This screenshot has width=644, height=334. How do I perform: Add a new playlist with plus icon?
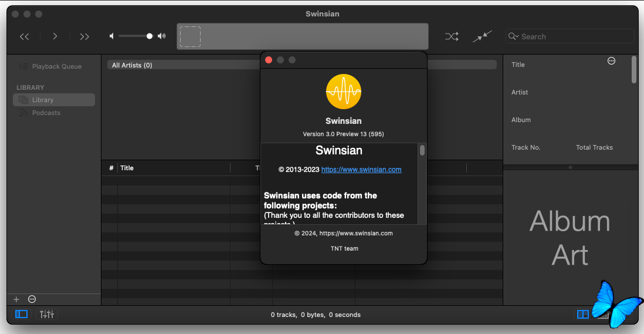click(16, 299)
